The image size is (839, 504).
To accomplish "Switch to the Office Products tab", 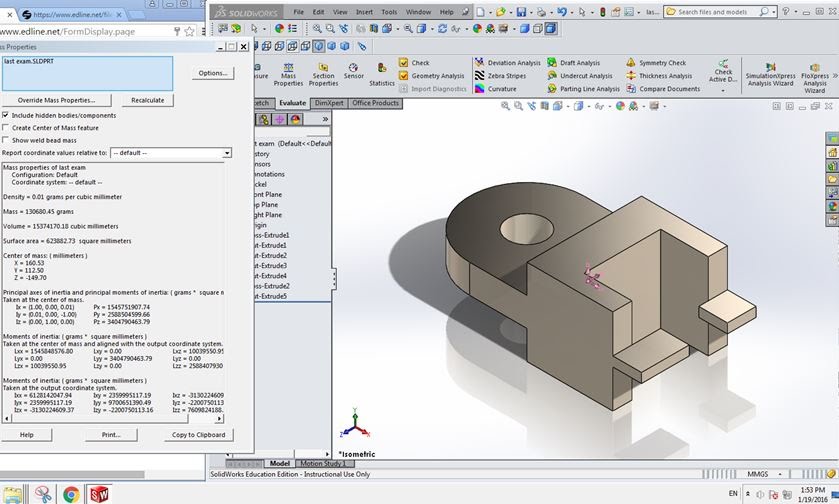I will tap(375, 103).
